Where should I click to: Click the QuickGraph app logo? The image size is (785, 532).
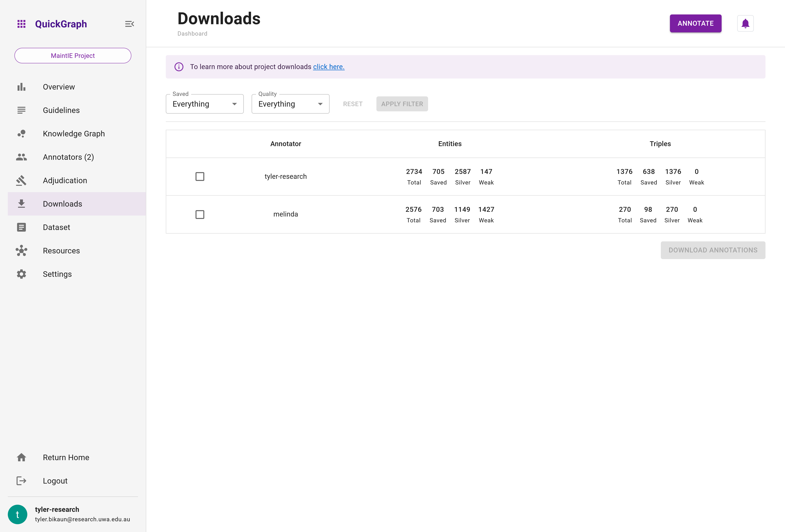[x=21, y=24]
